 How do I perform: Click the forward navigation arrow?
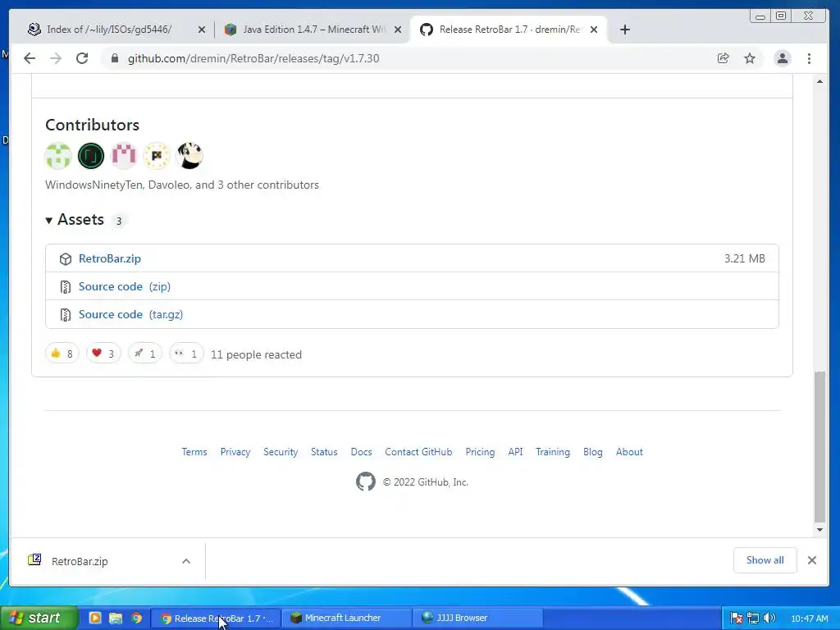[56, 58]
